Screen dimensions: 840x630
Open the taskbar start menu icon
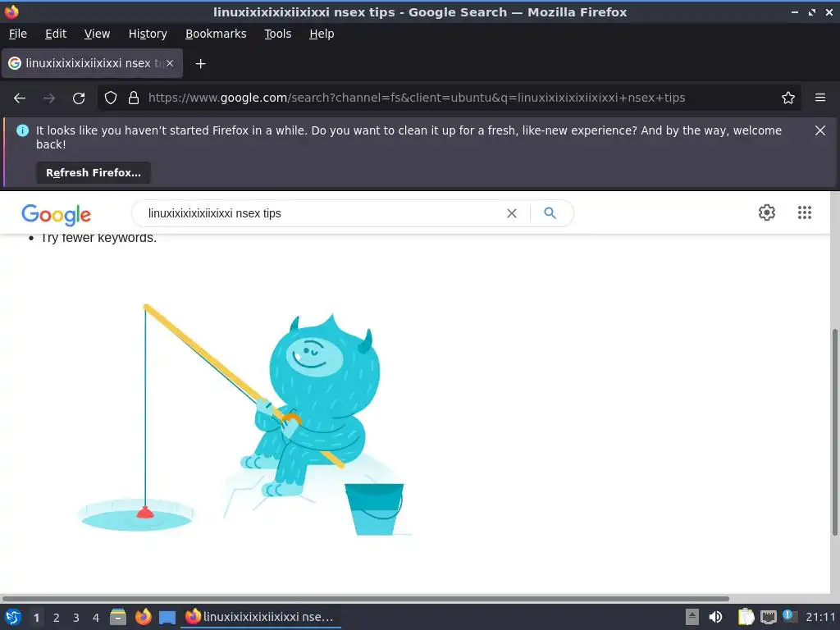coord(13,617)
